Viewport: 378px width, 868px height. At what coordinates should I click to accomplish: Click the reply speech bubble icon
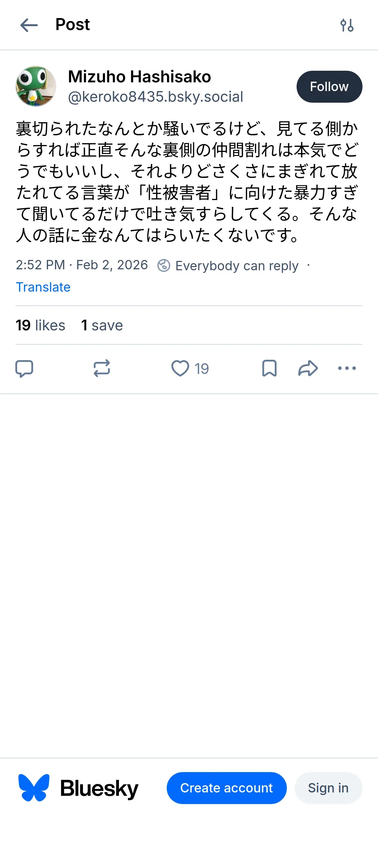pyautogui.click(x=24, y=368)
